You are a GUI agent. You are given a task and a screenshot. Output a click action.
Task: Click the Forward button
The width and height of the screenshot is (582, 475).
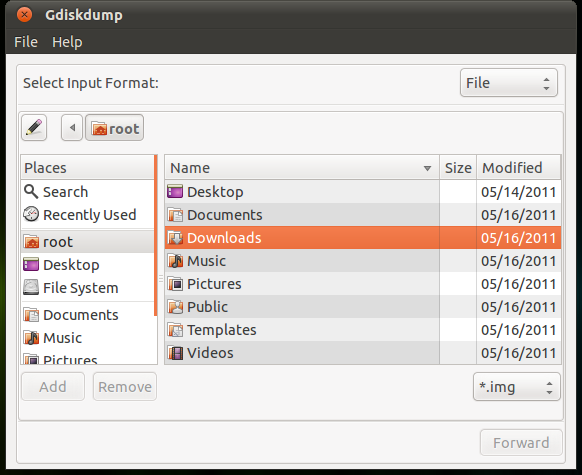tap(521, 443)
